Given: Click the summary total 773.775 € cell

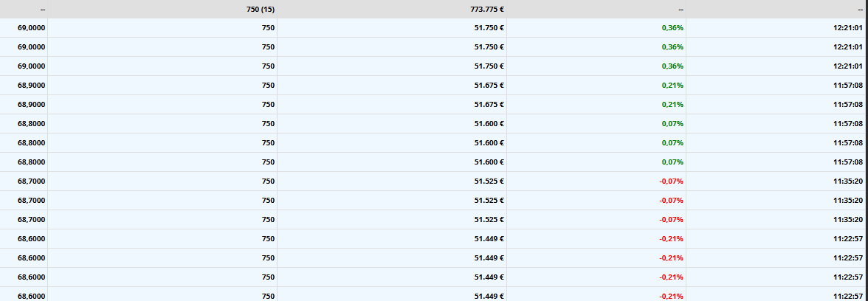Looking at the screenshot, I should coord(392,9).
